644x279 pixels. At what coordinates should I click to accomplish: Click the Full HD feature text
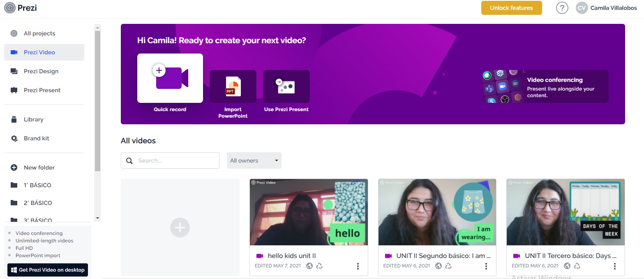24,248
